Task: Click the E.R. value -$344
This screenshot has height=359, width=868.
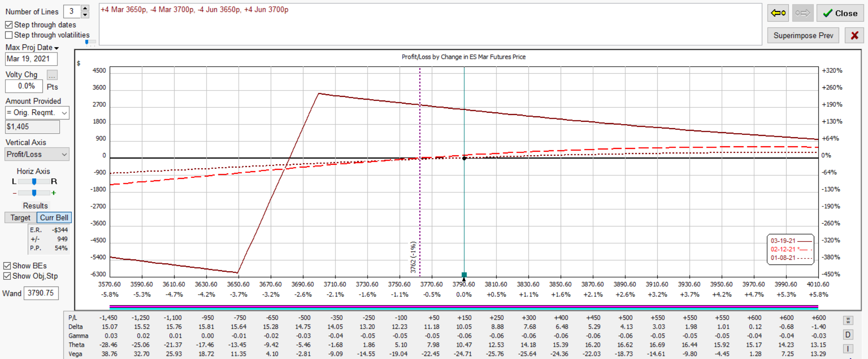Action: click(x=60, y=230)
